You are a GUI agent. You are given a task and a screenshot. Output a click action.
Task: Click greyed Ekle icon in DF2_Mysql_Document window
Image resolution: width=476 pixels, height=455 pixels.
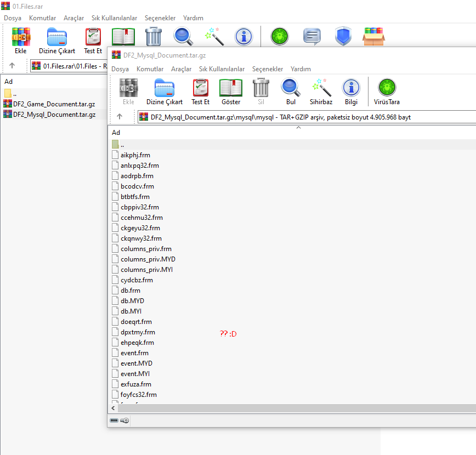128,92
